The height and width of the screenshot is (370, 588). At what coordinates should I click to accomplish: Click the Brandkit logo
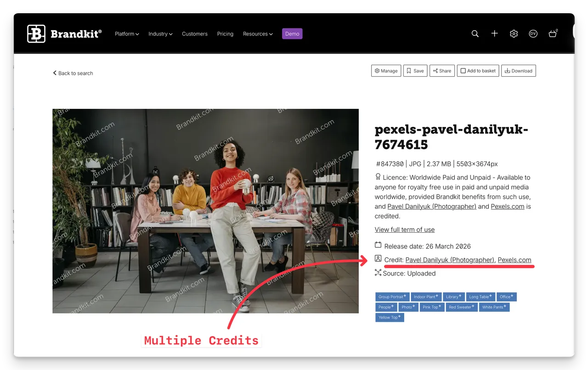click(x=64, y=33)
